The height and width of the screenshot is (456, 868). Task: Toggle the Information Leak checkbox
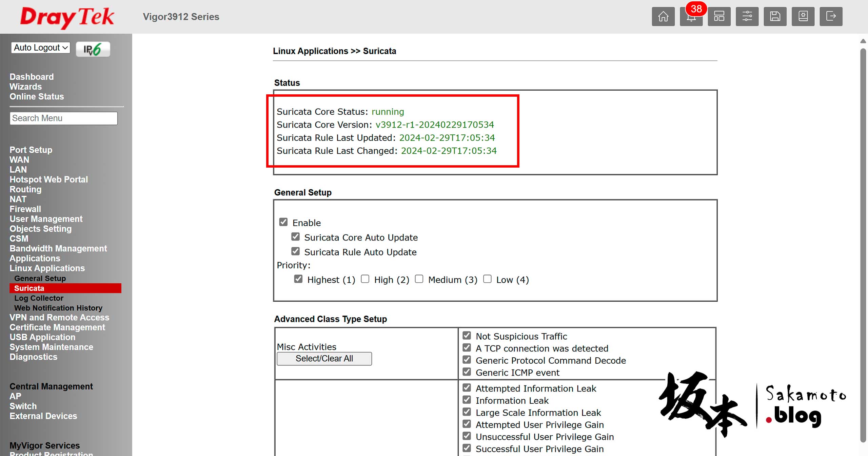click(x=467, y=400)
